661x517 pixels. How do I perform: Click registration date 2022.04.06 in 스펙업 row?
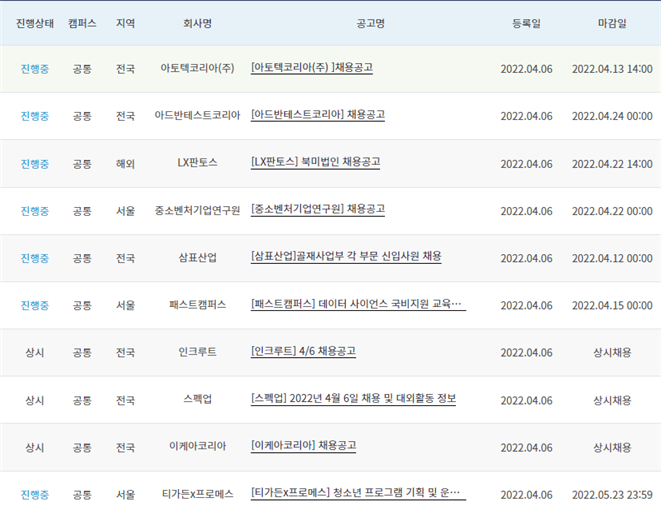click(x=526, y=400)
